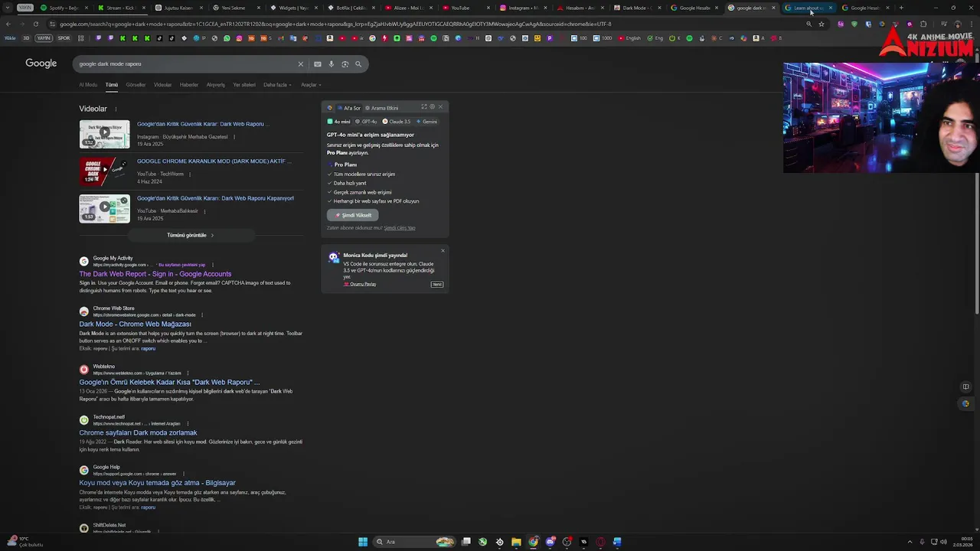Expand Tümünü görüntüle videos button
This screenshot has height=551, width=980.
190,235
